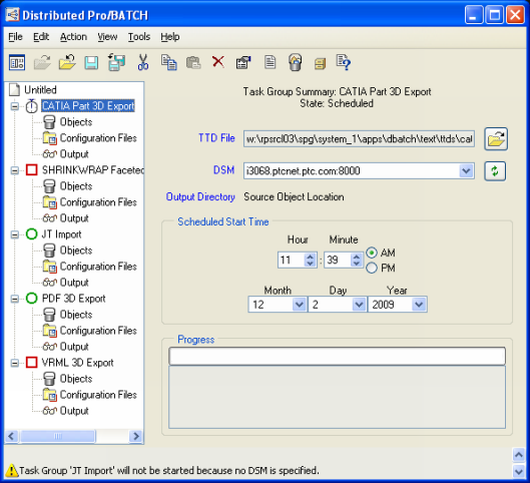The height and width of the screenshot is (483, 530).
Task: Collapse the JT Import tree node
Action: tap(15, 234)
